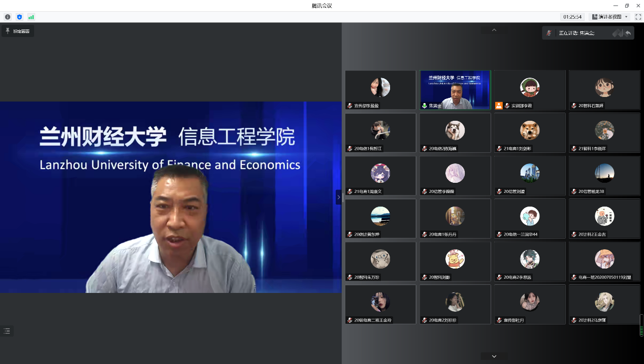This screenshot has height=364, width=644.
Task: Click the orange host icon beside 实训部李霞
Action: tap(499, 106)
